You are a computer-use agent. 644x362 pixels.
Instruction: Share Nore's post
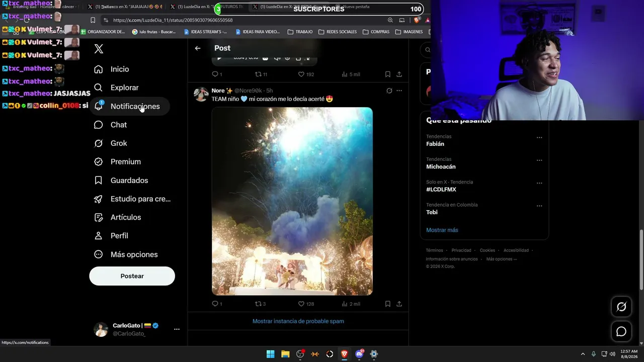[x=399, y=304]
